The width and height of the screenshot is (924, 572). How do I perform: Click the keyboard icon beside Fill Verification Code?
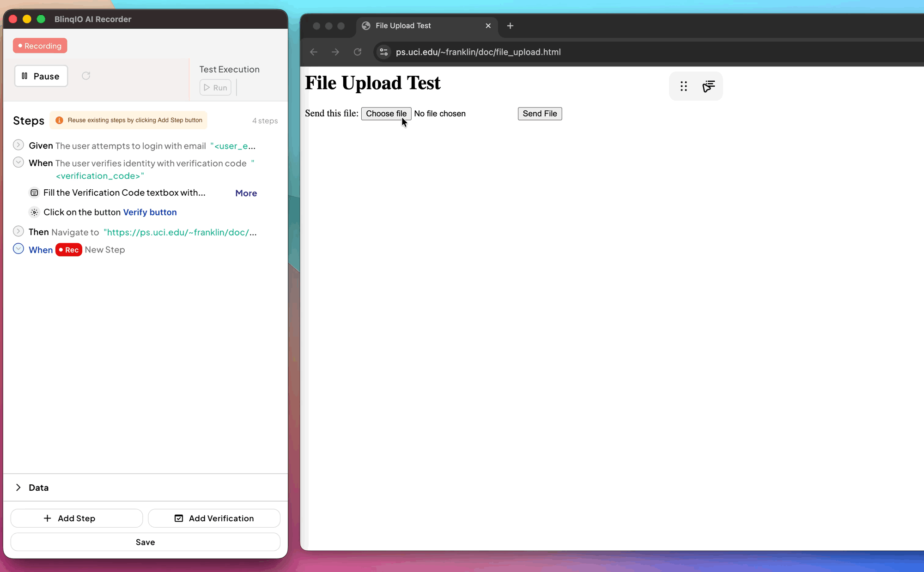click(34, 193)
